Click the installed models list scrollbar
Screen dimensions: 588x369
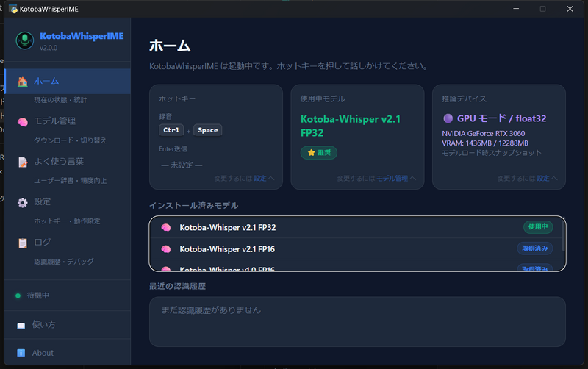(563, 237)
